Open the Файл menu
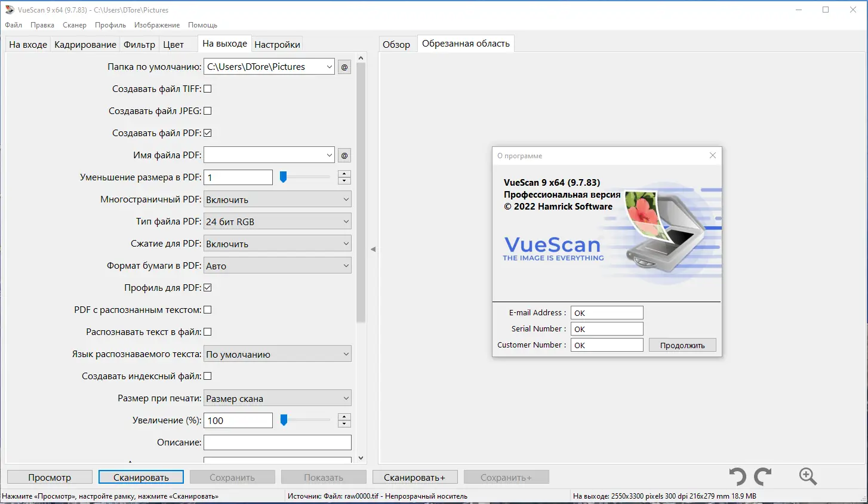Image resolution: width=868 pixels, height=504 pixels. coord(14,25)
